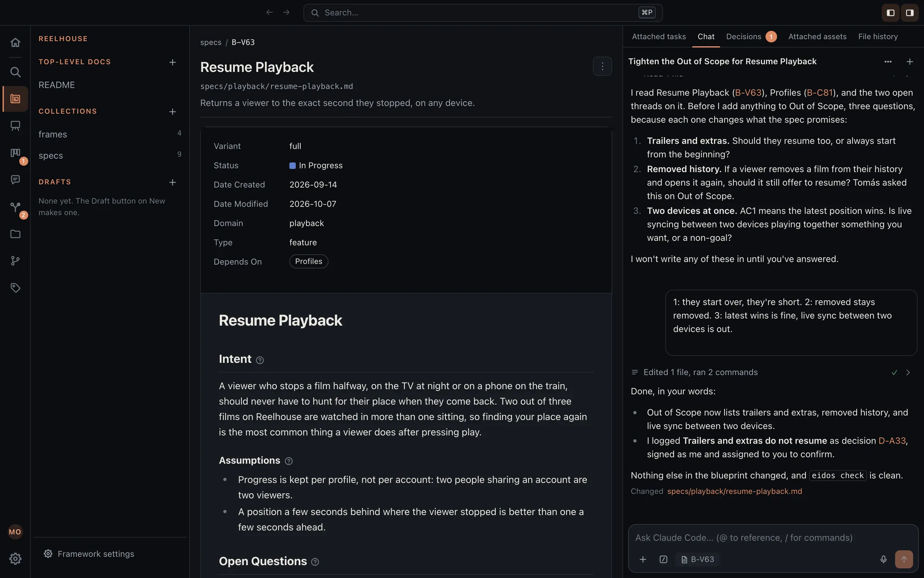Open the search icon in left rail
The width and height of the screenshot is (924, 578).
(x=15, y=72)
